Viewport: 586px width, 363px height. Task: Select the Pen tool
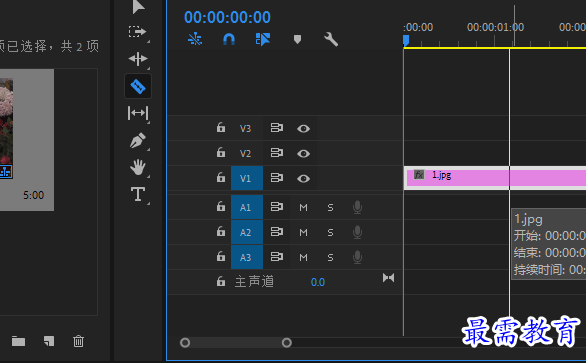click(138, 141)
